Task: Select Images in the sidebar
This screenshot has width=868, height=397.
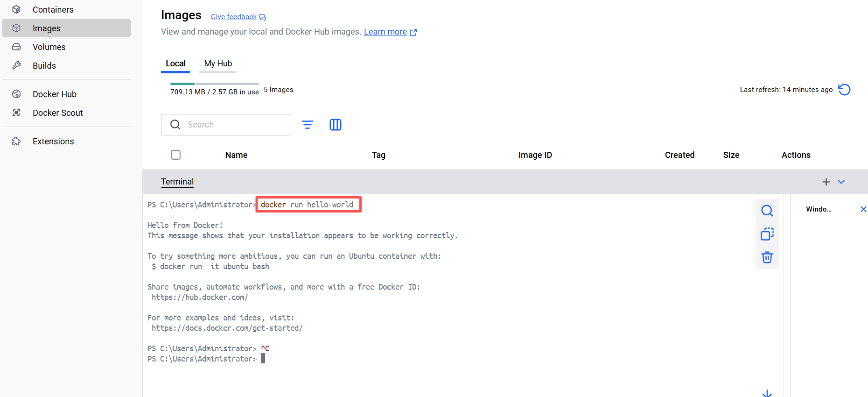Action: [66, 28]
